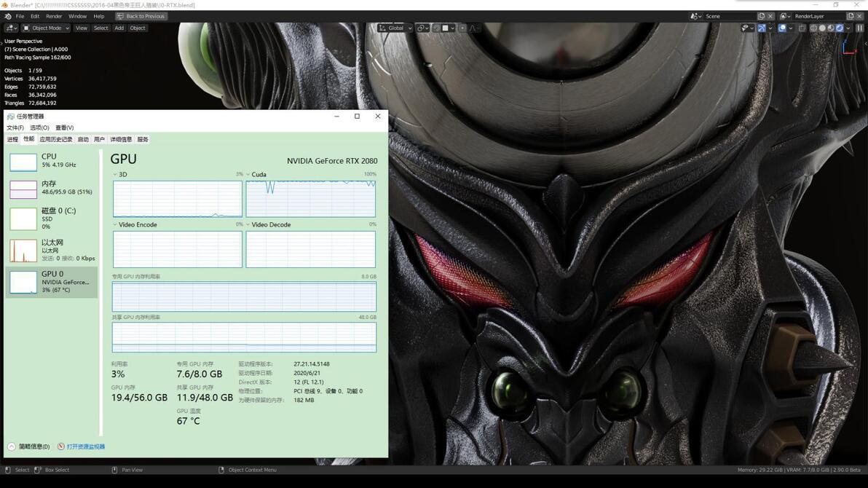Toggle X-ray display in viewport header
This screenshot has width=868, height=488.
[802, 28]
